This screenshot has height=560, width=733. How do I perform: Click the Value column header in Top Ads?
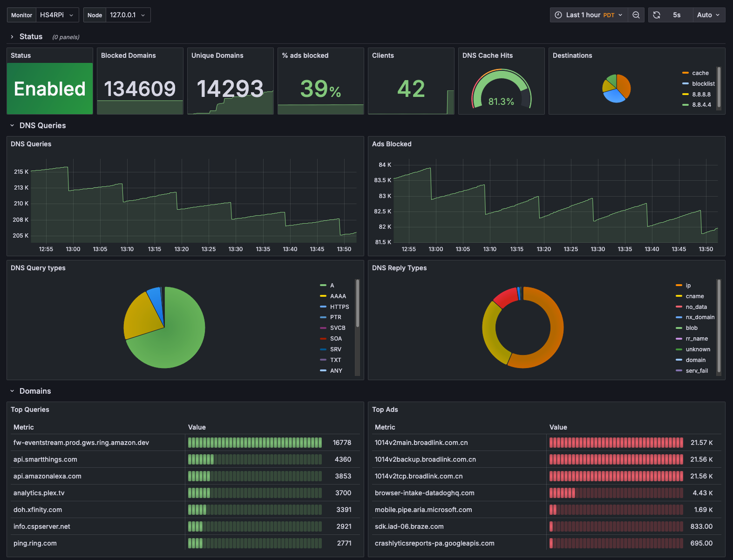(x=558, y=427)
